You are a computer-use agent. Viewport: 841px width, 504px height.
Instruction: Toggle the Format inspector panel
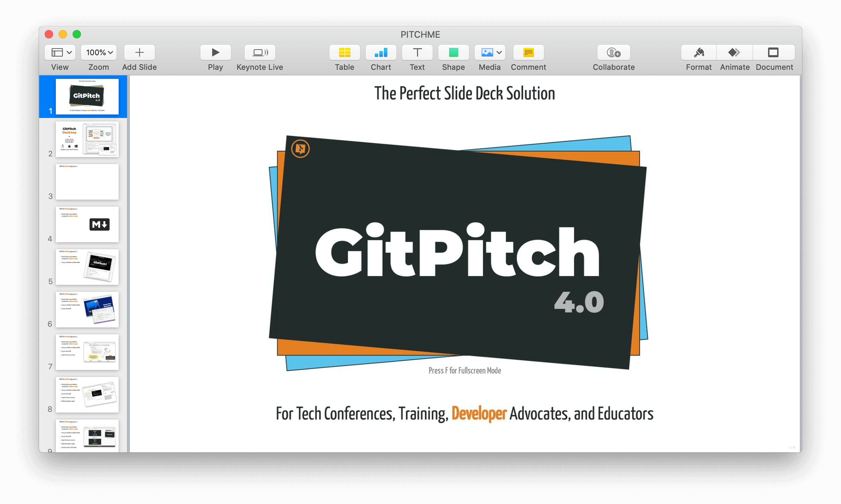point(699,52)
